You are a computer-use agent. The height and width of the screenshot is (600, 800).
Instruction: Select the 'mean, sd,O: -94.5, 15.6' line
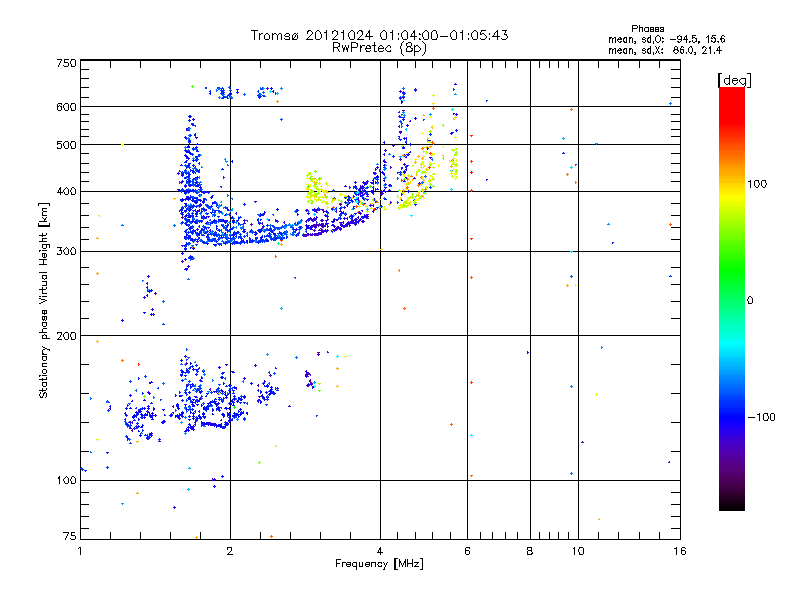pyautogui.click(x=666, y=39)
